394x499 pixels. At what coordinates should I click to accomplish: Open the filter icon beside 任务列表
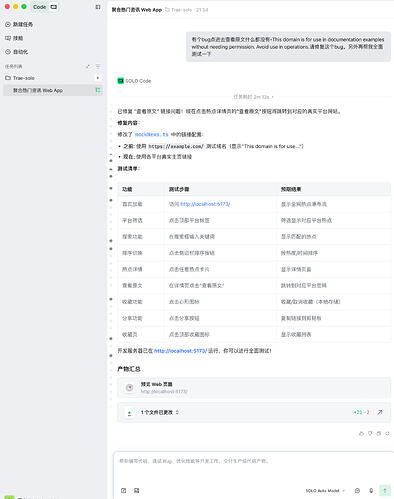98,66
